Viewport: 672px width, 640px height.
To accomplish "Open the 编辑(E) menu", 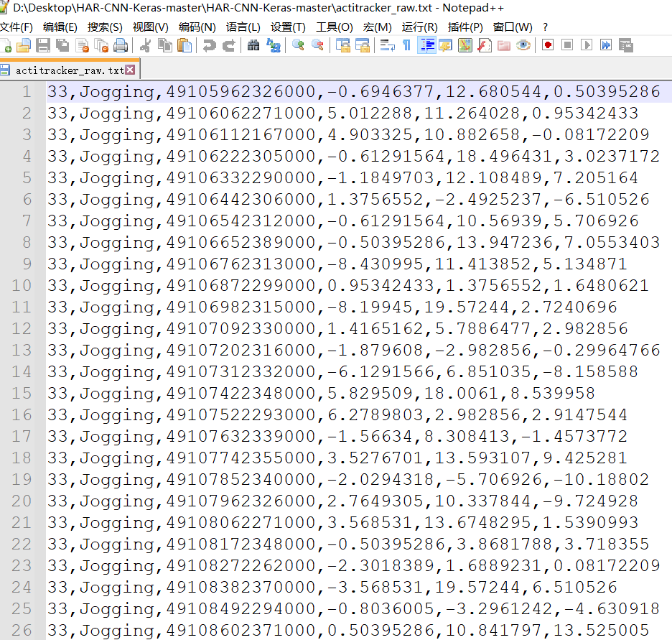I will (x=60, y=27).
